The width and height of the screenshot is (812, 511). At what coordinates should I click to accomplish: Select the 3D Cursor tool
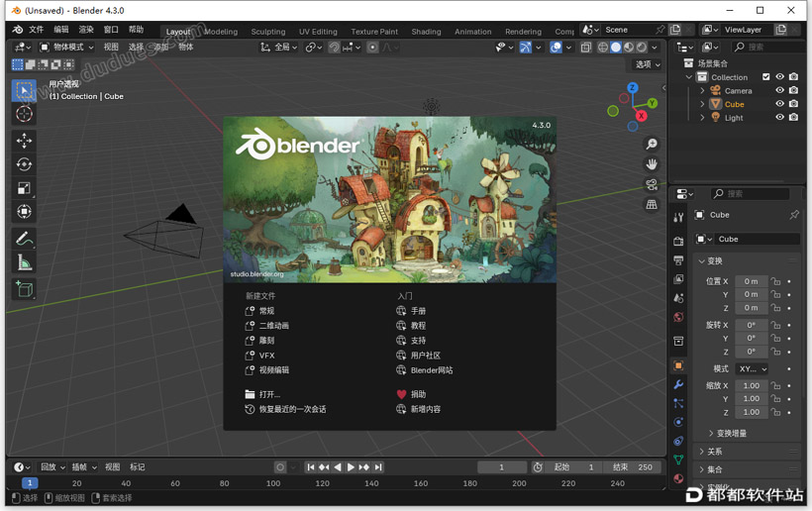pos(24,114)
